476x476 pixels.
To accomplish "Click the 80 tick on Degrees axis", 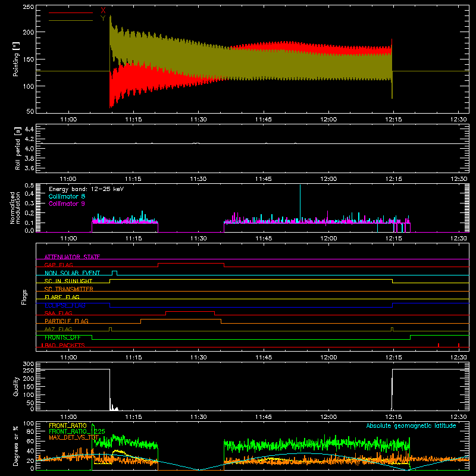I will click(x=30, y=431).
